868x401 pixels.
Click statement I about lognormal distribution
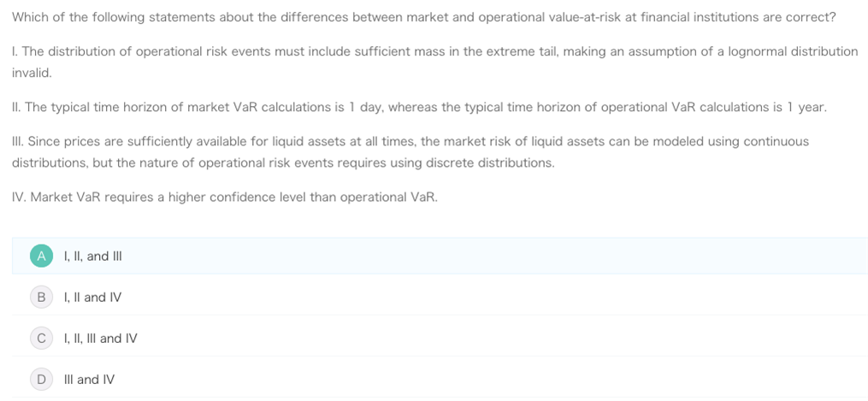[435, 62]
